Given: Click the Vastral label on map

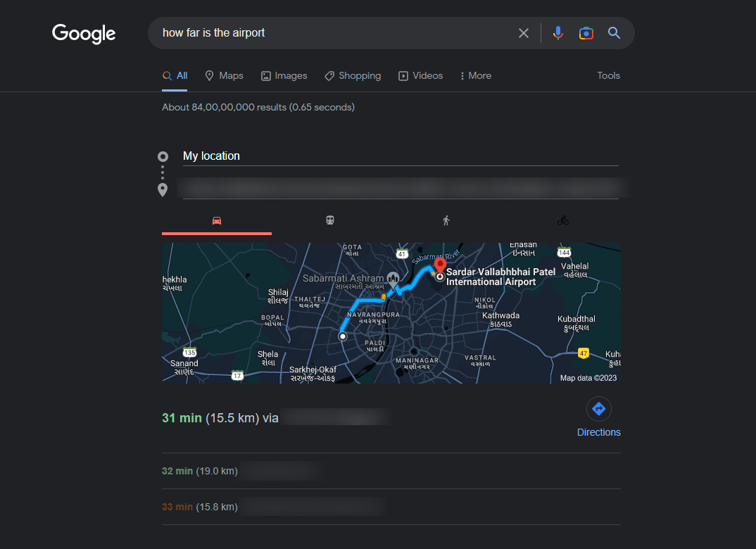Looking at the screenshot, I should point(480,360).
